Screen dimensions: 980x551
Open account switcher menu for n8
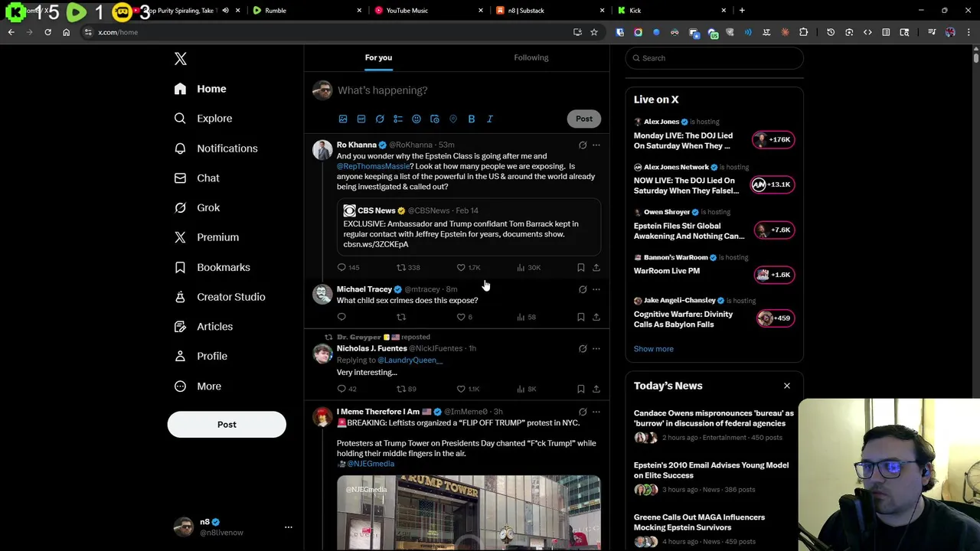(289, 527)
